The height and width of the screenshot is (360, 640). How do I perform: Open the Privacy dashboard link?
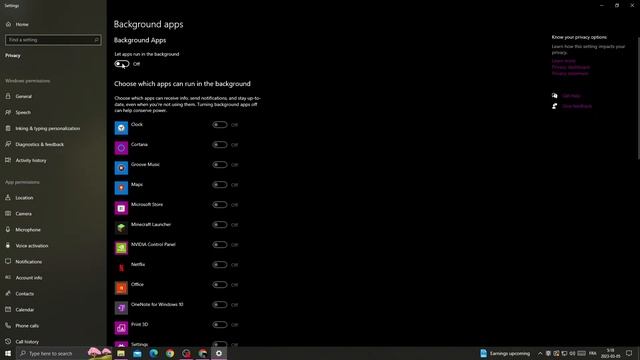click(571, 67)
